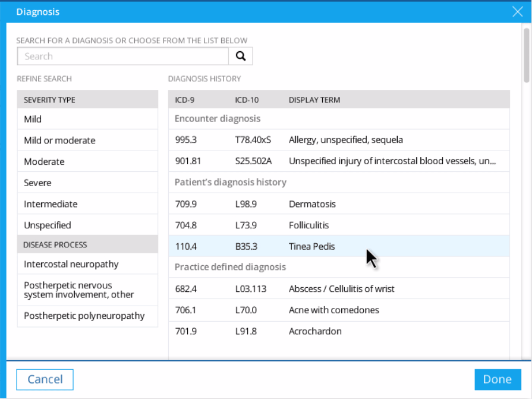Click the magnifying glass search icon
Viewport: 532px width, 399px height.
click(x=241, y=56)
